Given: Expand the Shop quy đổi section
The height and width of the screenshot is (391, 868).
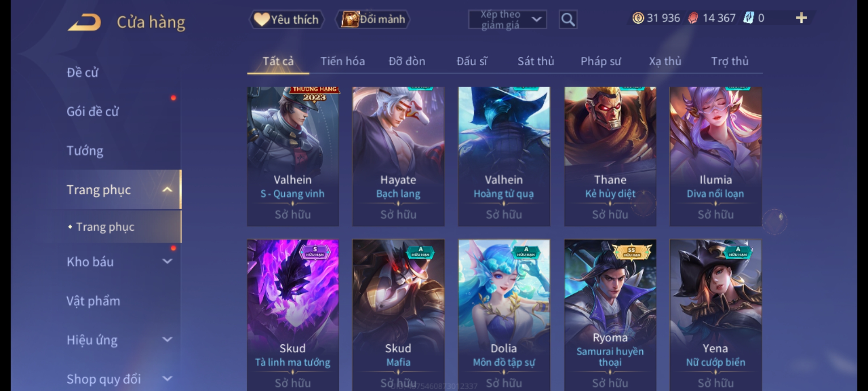Looking at the screenshot, I should [167, 379].
